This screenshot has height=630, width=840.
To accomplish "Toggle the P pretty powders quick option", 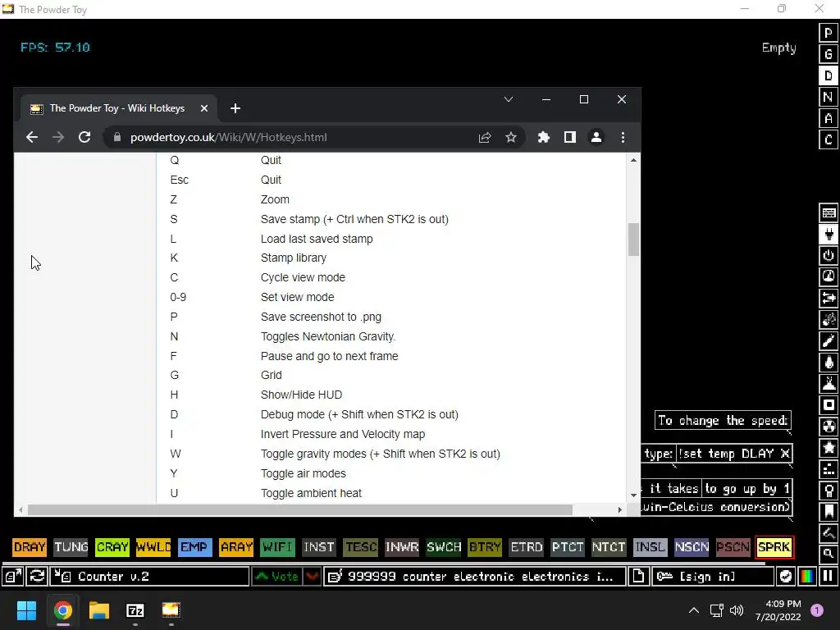I will [829, 33].
